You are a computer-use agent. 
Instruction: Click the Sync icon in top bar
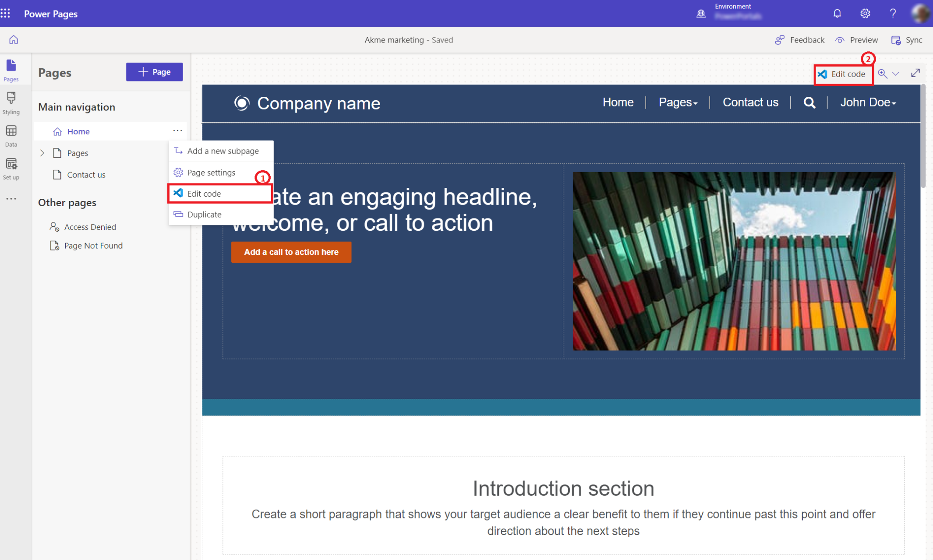pos(896,40)
